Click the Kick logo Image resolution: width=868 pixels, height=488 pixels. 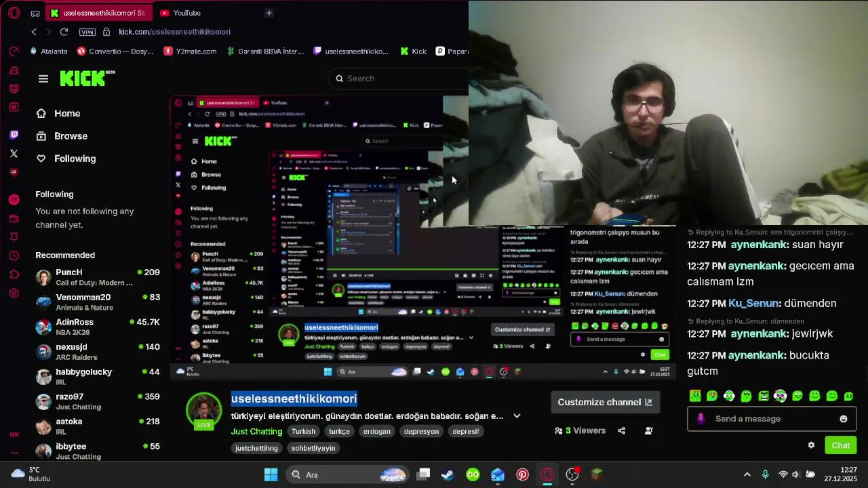[87, 79]
